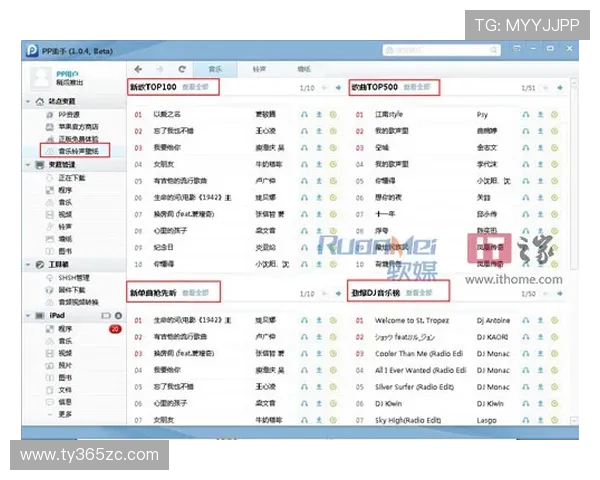Open 照片 under iPad
Viewport: 600px width, 480px height.
click(65, 365)
